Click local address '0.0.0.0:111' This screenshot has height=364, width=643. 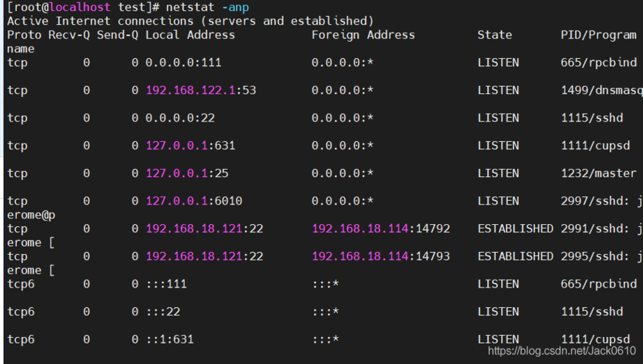point(184,63)
